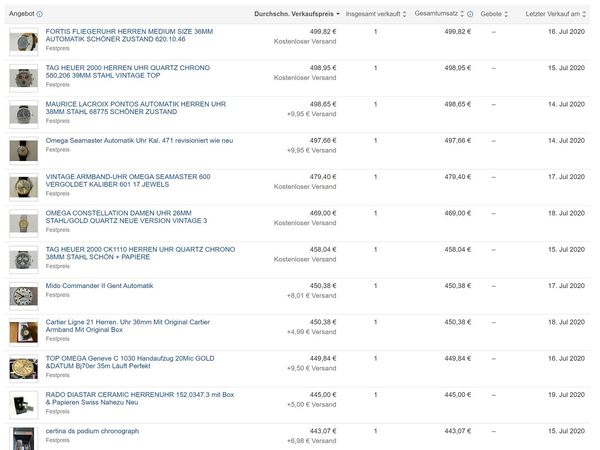Open certina ds podium chronograph listing
This screenshot has width=600, height=450.
click(92, 431)
